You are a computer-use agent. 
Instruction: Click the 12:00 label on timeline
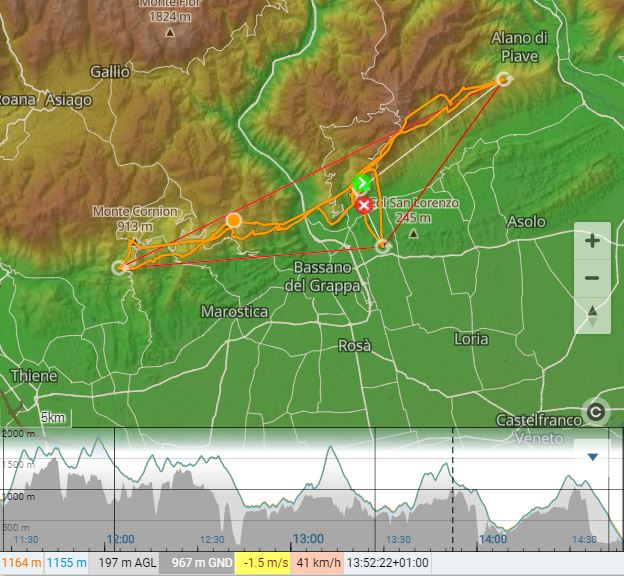click(121, 539)
